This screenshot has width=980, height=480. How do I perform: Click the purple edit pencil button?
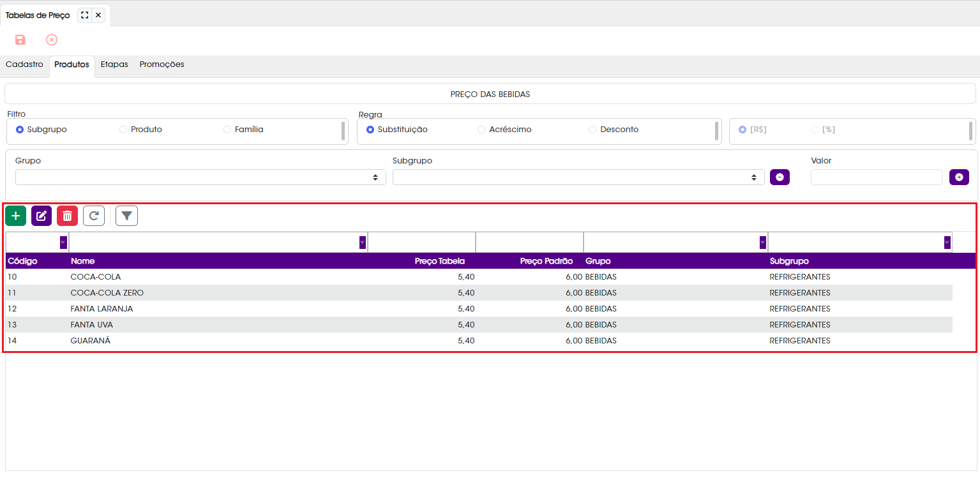[41, 216]
